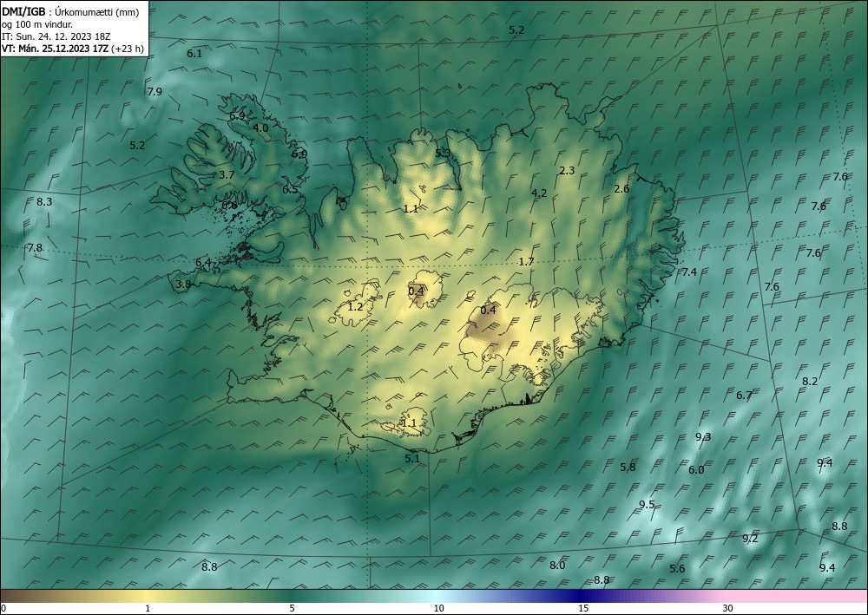Click the 1.2 value on the glacier

(x=355, y=306)
